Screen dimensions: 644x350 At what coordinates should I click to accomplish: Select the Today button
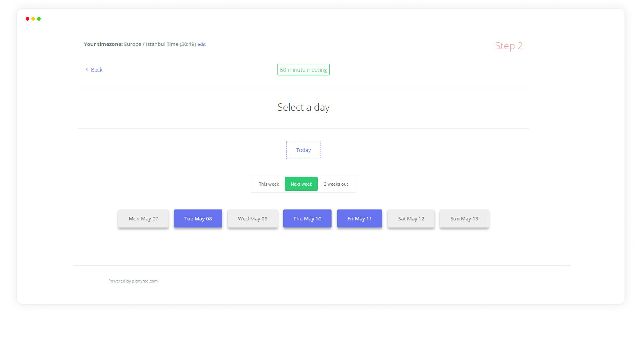tap(303, 150)
